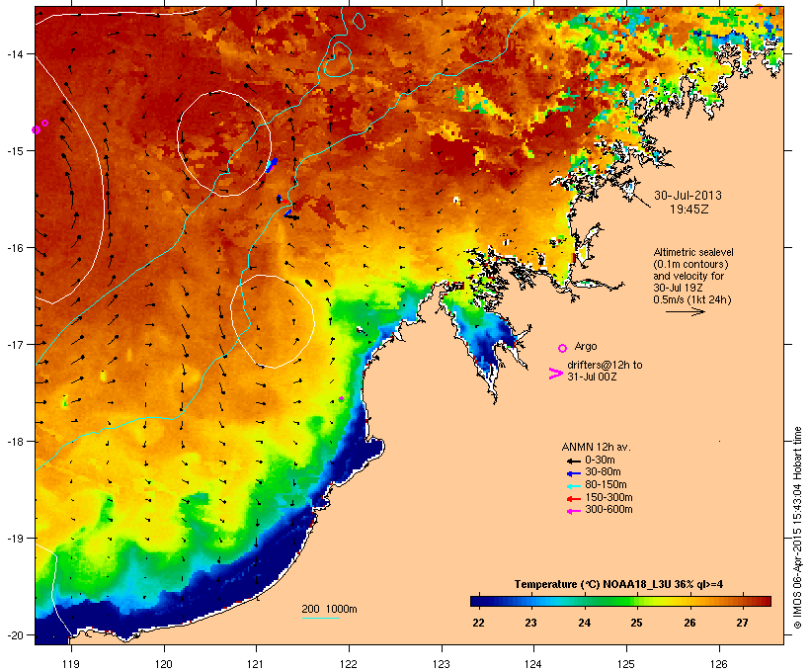
Task: Click the cyan 200 1000m isobath legend line
Action: pos(320,618)
